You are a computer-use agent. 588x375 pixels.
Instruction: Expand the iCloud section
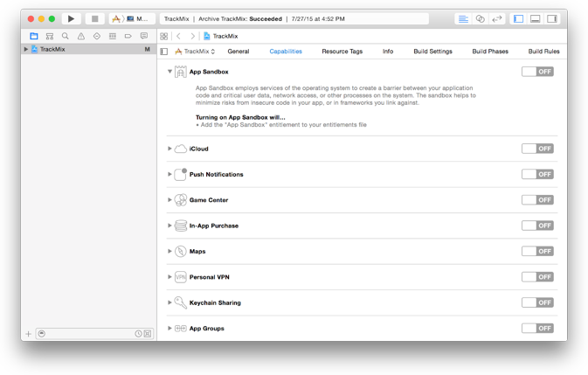(169, 149)
